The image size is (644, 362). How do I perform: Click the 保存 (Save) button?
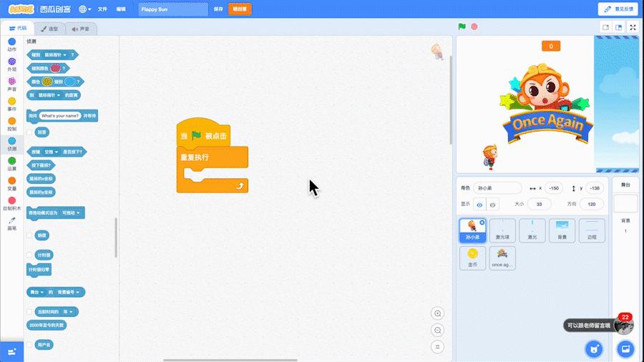(218, 9)
